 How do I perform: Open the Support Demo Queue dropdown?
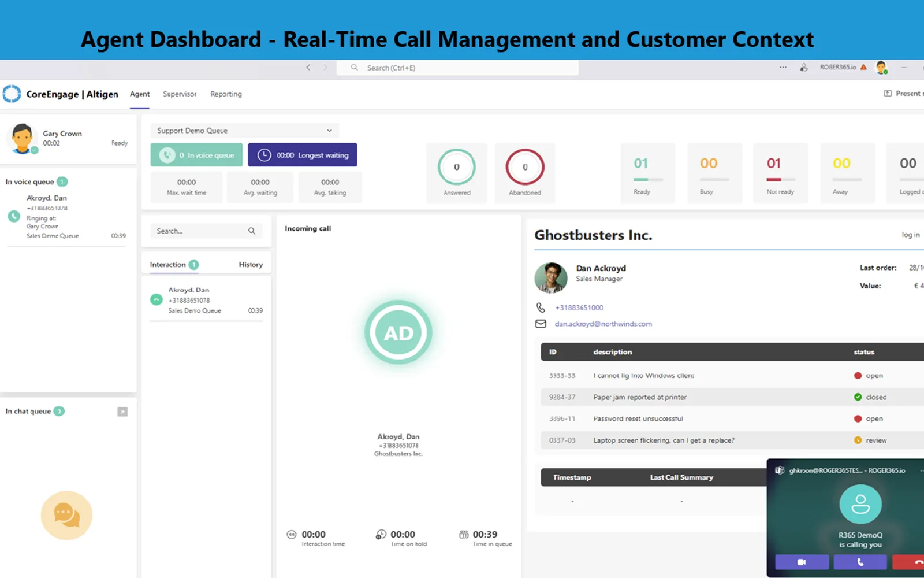[x=245, y=131]
